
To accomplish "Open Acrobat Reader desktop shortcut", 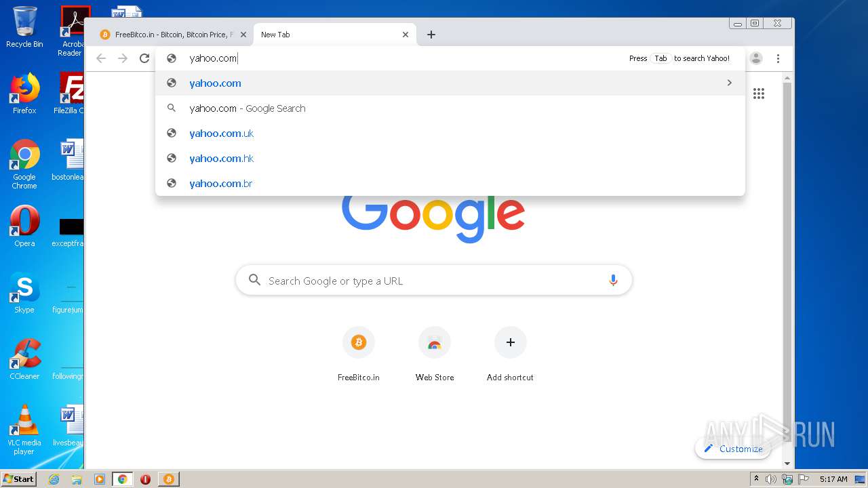I will point(72,31).
